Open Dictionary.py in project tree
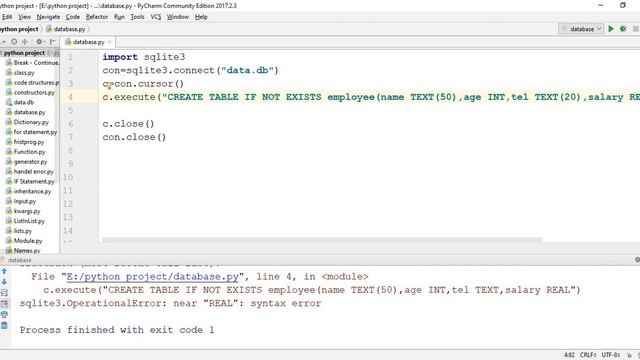The height and width of the screenshot is (360, 640). [x=27, y=122]
